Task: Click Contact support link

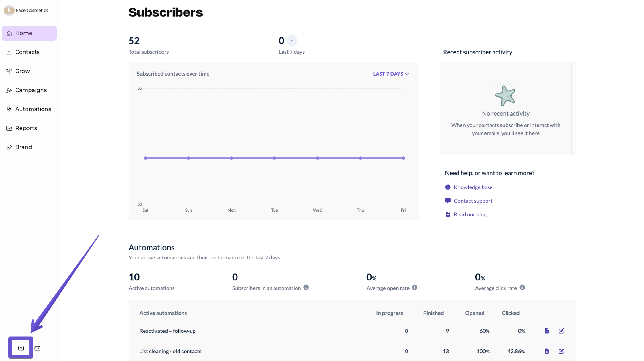Action: 473,201
